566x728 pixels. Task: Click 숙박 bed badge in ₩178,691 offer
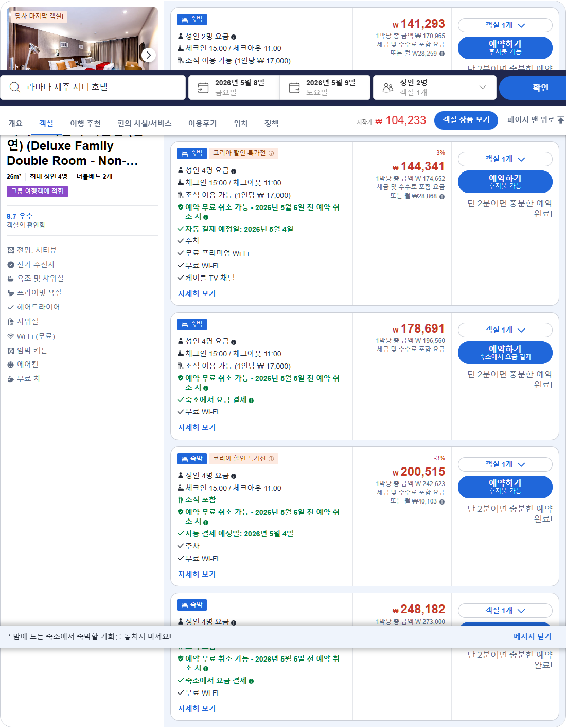pos(192,324)
